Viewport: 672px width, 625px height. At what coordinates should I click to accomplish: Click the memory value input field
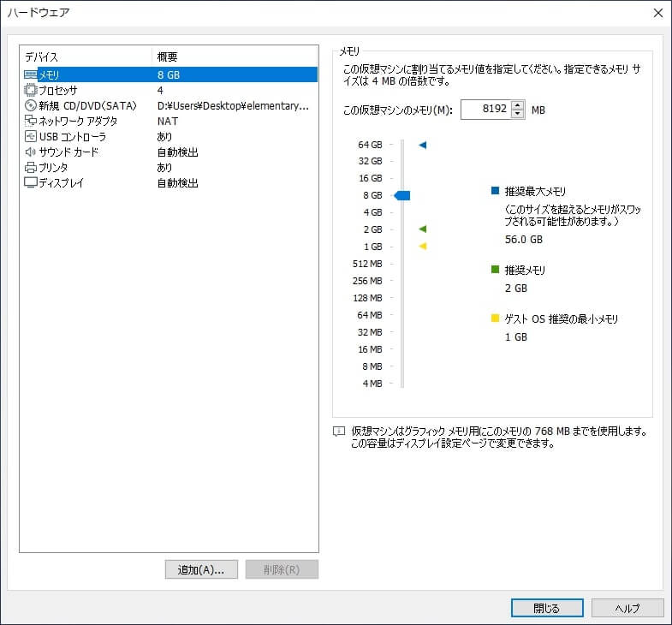pyautogui.click(x=485, y=110)
